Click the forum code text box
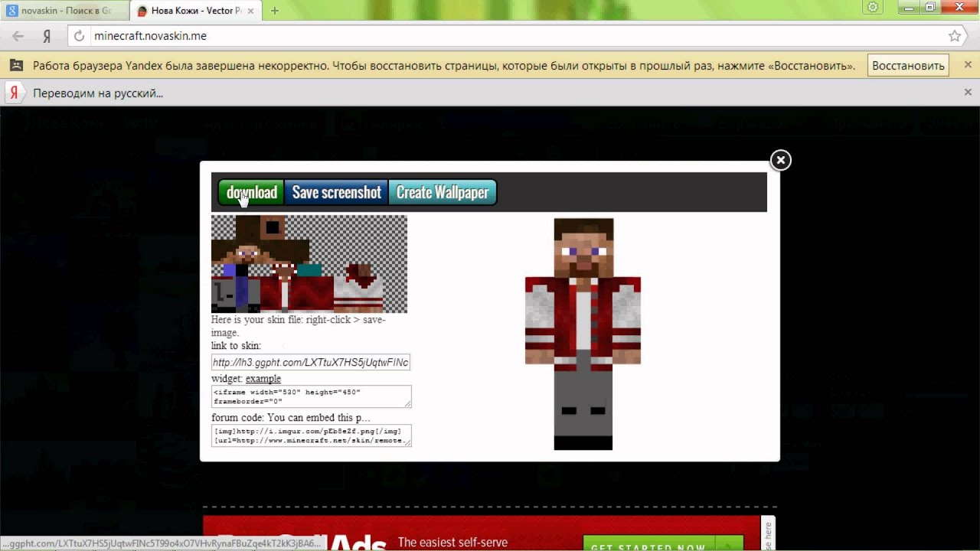980x551 pixels. point(312,435)
